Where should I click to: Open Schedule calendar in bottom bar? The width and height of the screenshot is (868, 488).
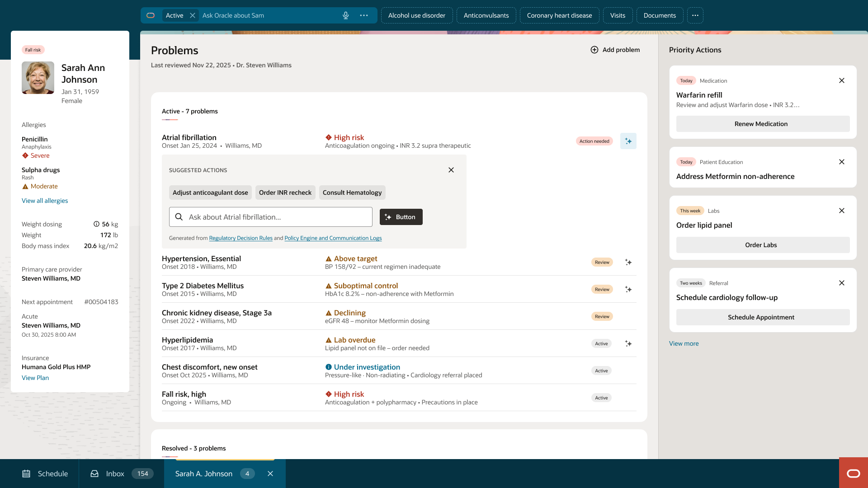coord(45,474)
